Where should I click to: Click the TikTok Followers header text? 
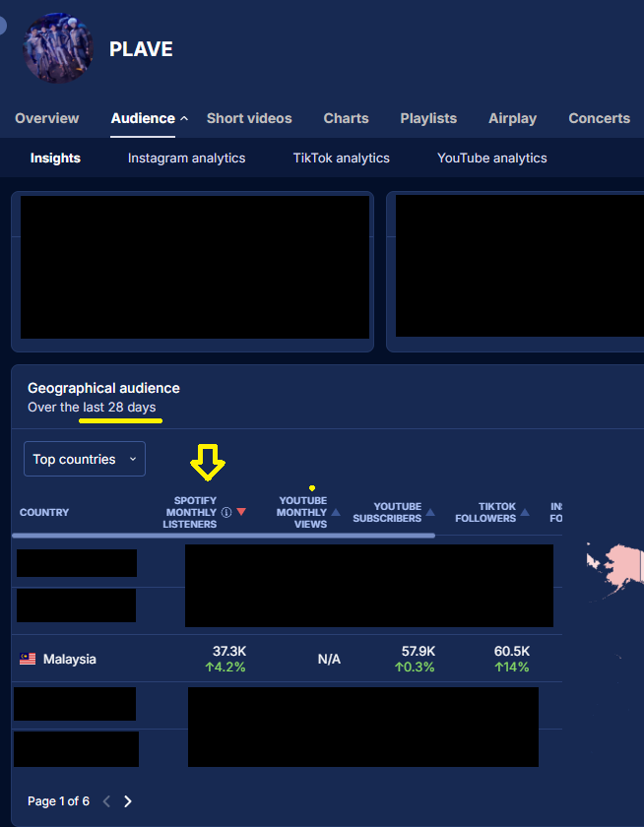[485, 512]
